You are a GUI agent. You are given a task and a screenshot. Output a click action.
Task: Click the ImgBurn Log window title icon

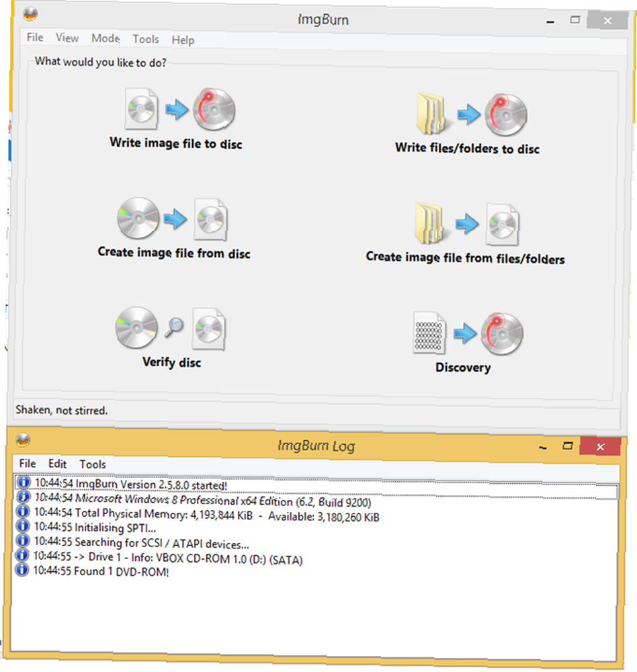coord(23,439)
